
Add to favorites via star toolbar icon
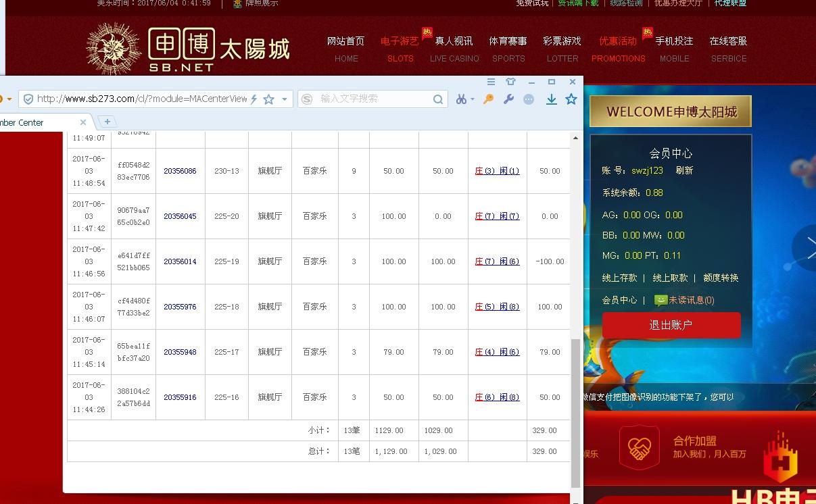point(571,99)
